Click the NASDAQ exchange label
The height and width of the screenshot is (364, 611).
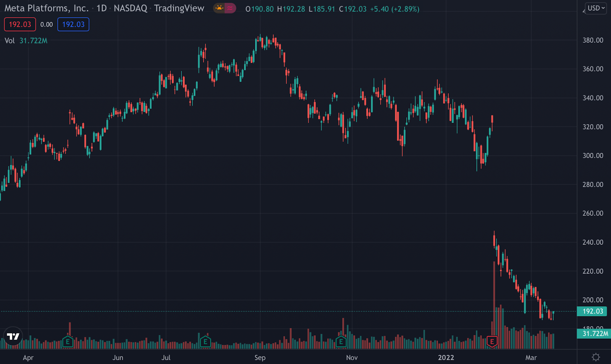[131, 8]
